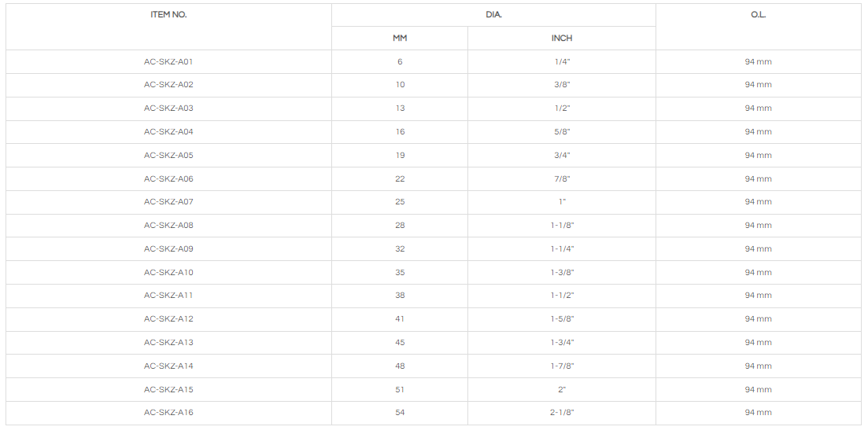
Task: Select the 2" inch diameter cell
Action: pos(562,390)
